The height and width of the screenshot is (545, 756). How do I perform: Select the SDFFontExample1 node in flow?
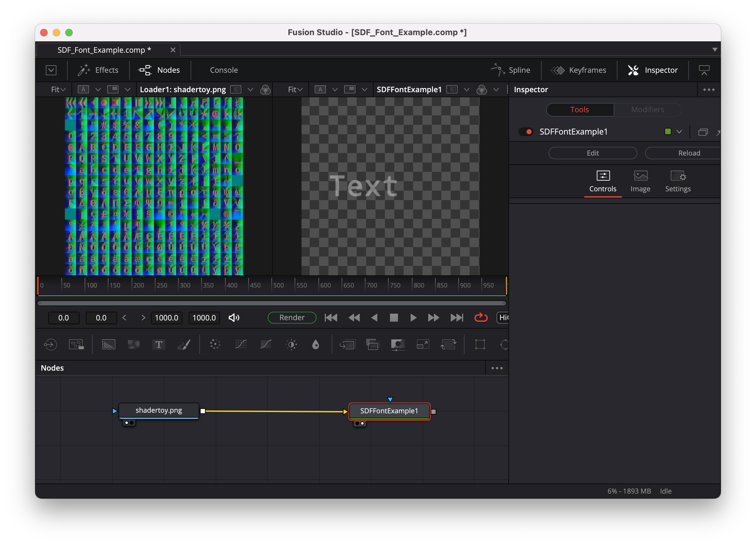pos(389,411)
